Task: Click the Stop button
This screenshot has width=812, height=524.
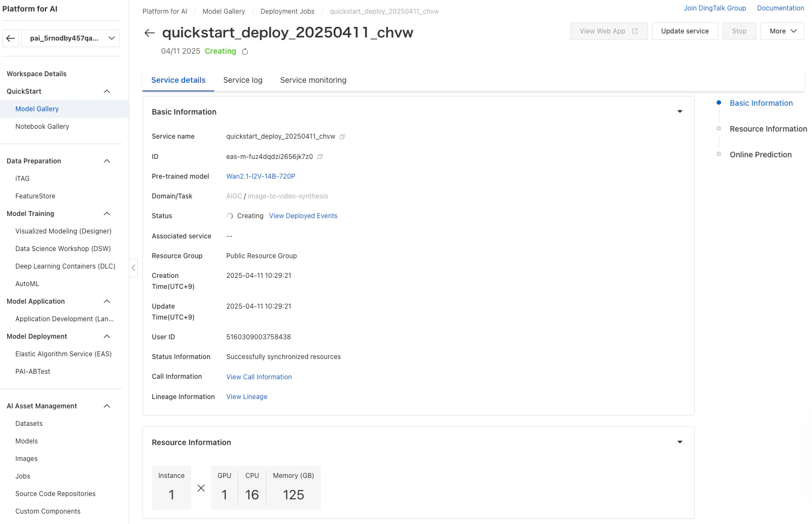Action: (x=739, y=31)
